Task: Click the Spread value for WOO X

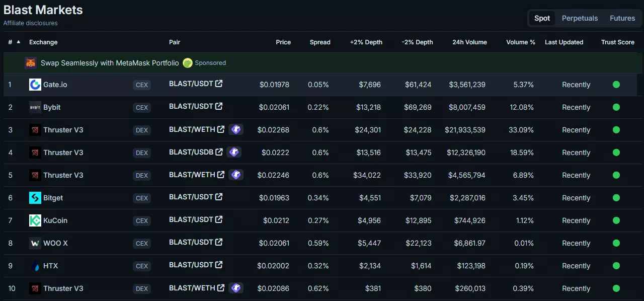Action: click(x=318, y=243)
